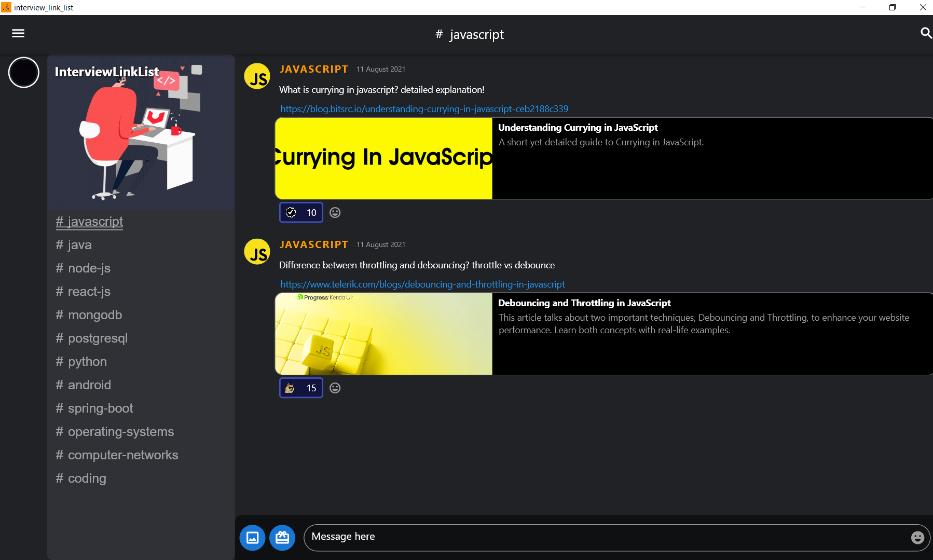The height and width of the screenshot is (560, 933).
Task: Open the telerik debouncing article link
Action: 422,284
